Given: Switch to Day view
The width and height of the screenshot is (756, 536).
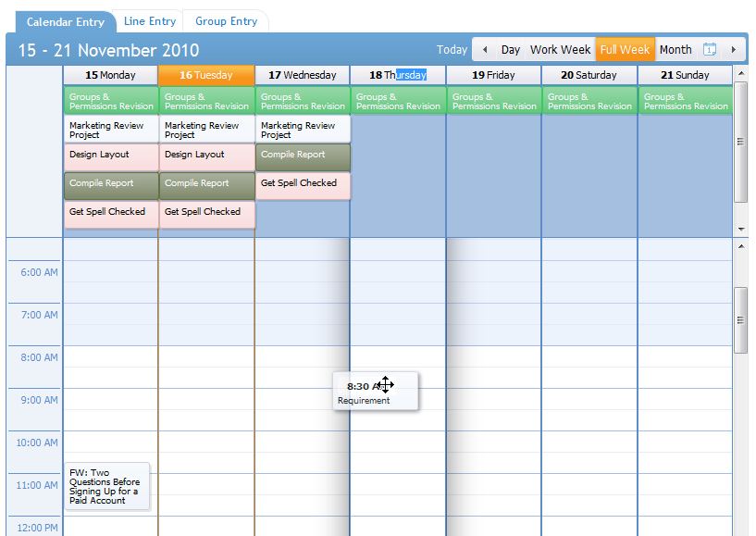Looking at the screenshot, I should coord(510,50).
